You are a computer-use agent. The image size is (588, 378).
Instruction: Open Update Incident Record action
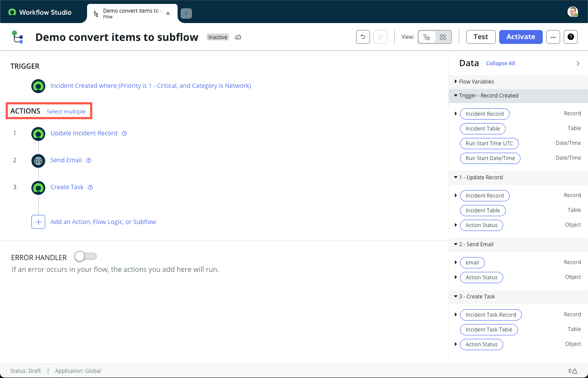pyautogui.click(x=84, y=133)
